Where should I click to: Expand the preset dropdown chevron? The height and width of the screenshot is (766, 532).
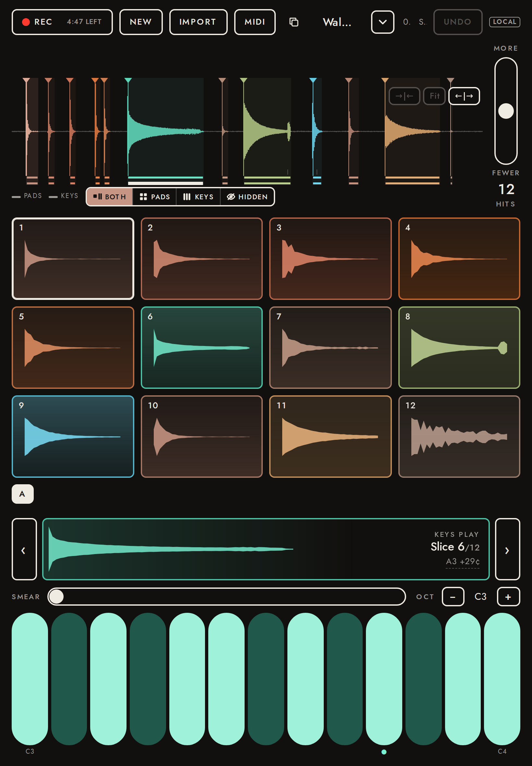pyautogui.click(x=383, y=22)
